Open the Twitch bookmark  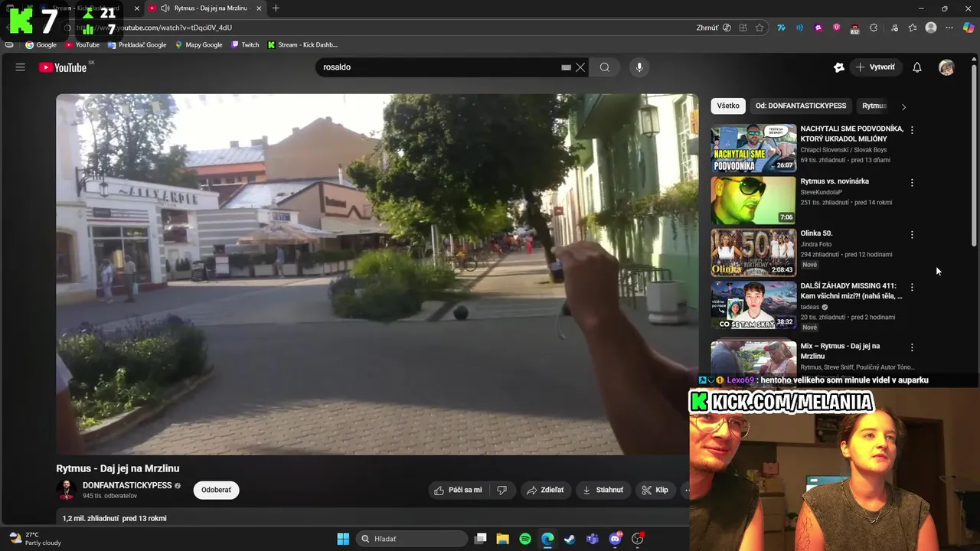pos(245,44)
